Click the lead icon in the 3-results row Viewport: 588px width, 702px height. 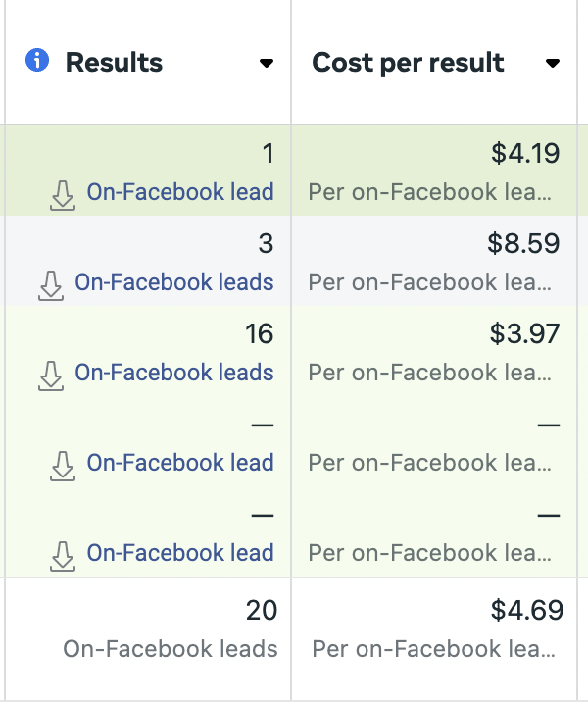click(x=51, y=285)
